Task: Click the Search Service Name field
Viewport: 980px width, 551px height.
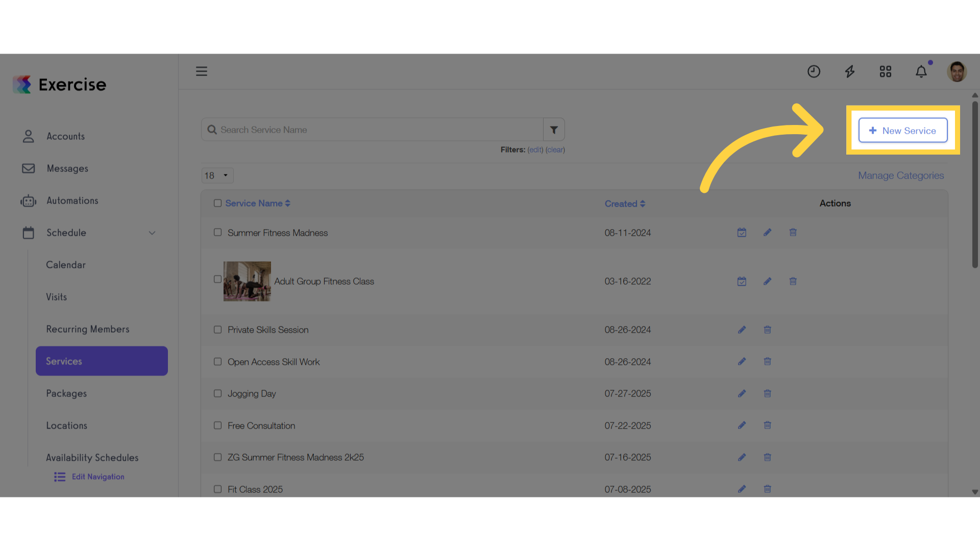Action: coord(373,130)
